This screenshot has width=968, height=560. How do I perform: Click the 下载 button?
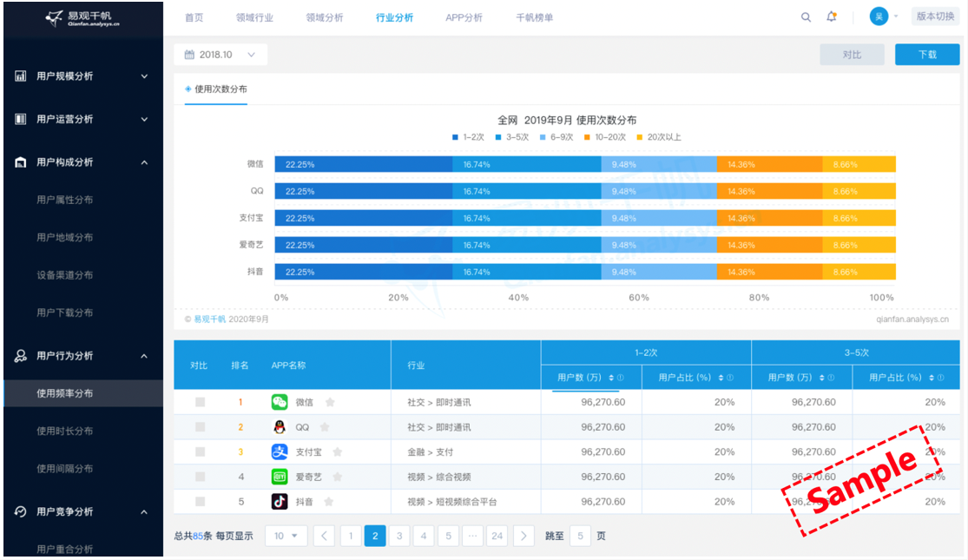tap(926, 55)
